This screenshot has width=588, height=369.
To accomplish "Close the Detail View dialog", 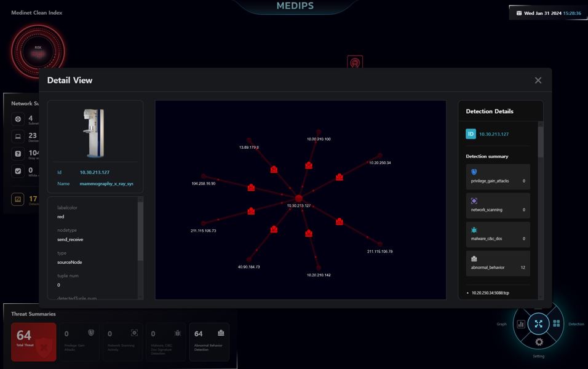I will [538, 80].
